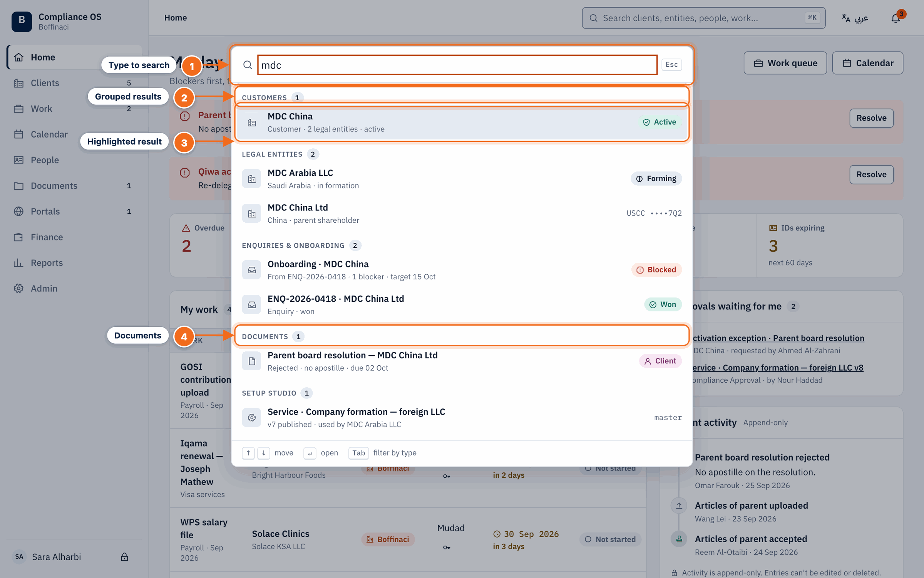Select MDC China Ltd legal entity result
Viewport: 924px width, 578px height.
462,213
